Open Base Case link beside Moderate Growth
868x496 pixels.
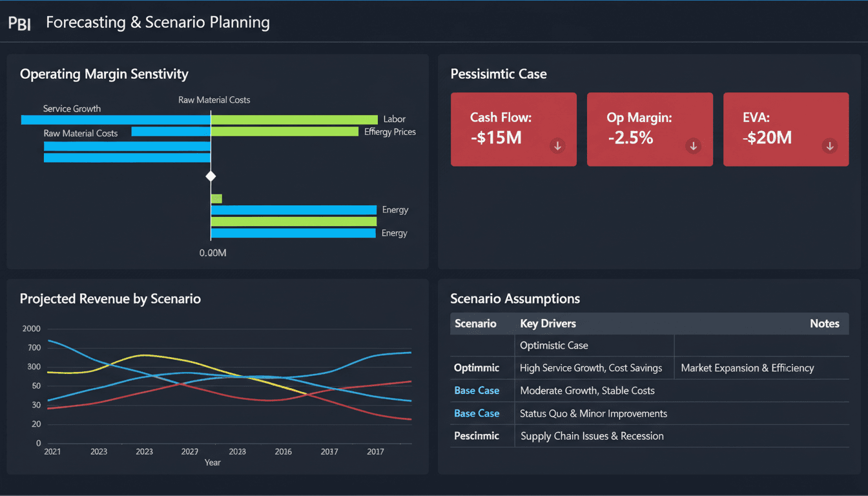tap(477, 391)
